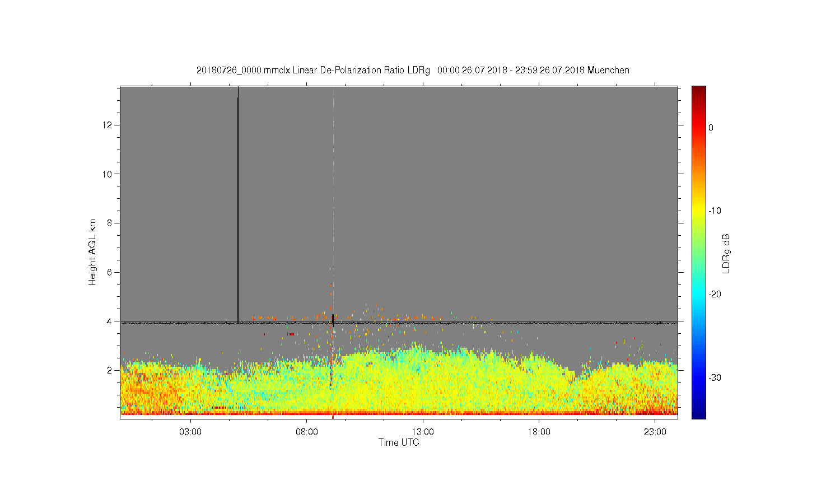Click the red band at the plot bottom
840x504 pixels.
399,413
